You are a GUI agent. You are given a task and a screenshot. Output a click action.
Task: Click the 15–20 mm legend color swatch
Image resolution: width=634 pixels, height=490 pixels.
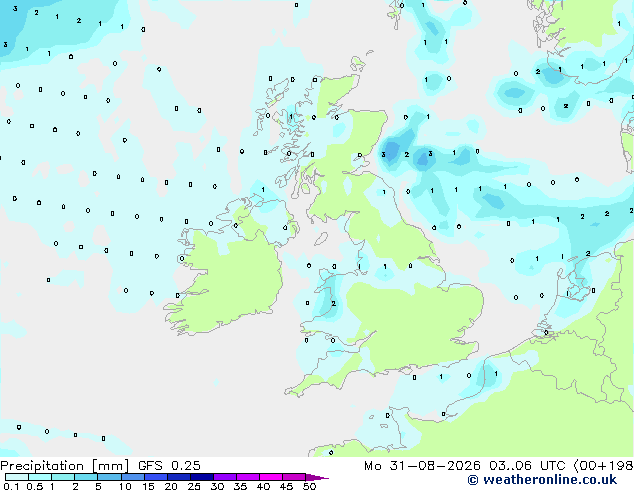[155, 477]
